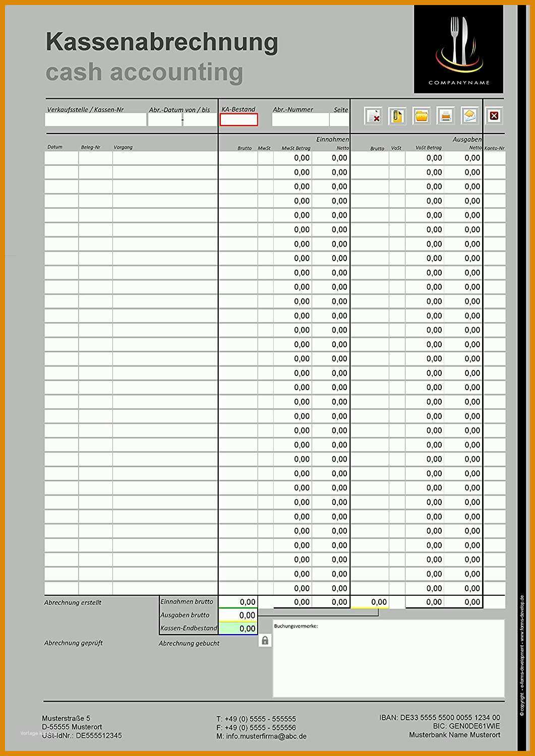
Task: Click the Einnahmen column group header
Action: (333, 139)
